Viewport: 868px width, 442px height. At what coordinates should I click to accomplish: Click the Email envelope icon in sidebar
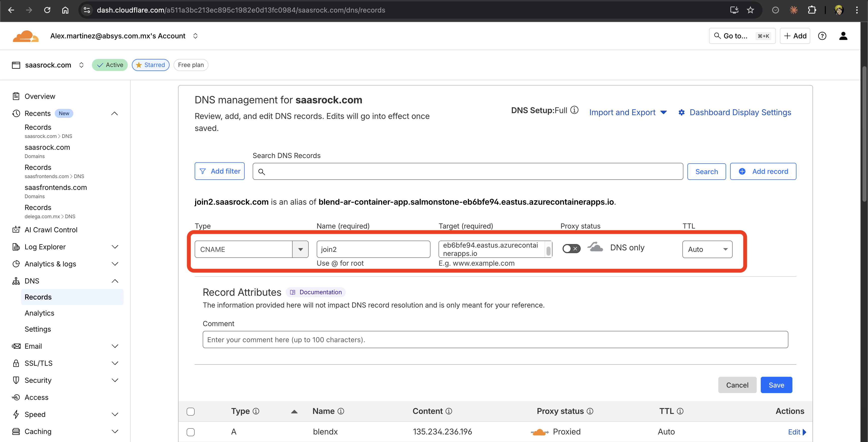(x=16, y=346)
